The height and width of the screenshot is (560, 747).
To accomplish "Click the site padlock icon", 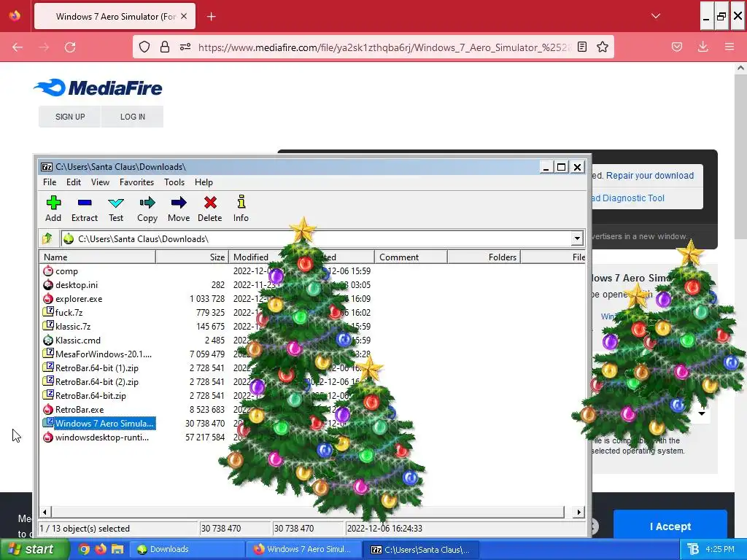I will [x=165, y=47].
